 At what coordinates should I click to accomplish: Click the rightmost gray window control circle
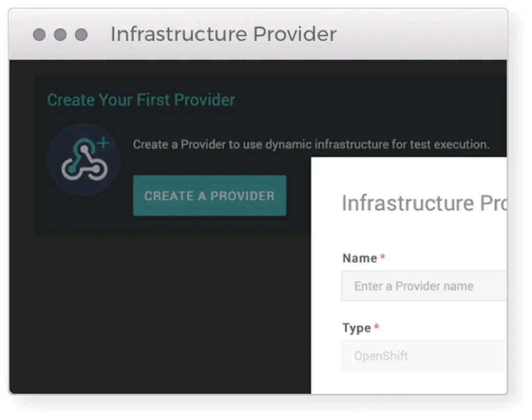click(x=81, y=35)
